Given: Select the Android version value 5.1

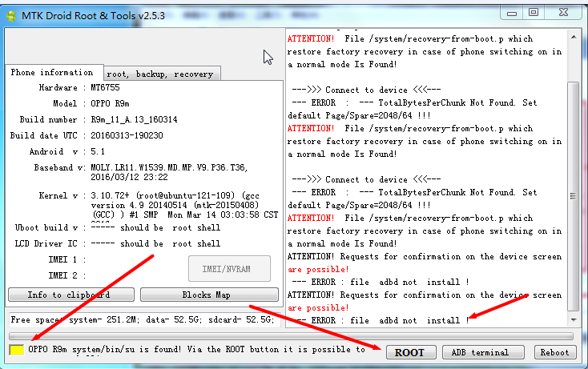Looking at the screenshot, I should point(98,151).
